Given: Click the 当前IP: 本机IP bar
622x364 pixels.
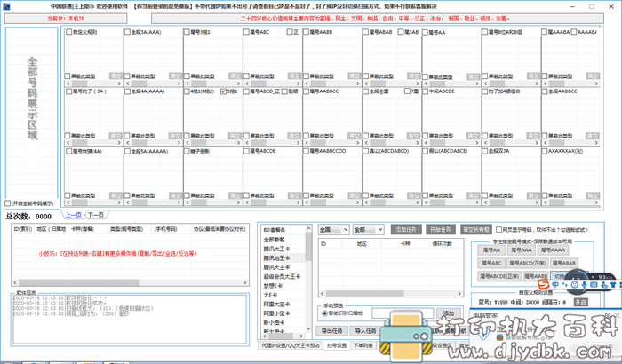Looking at the screenshot, I should point(66,19).
